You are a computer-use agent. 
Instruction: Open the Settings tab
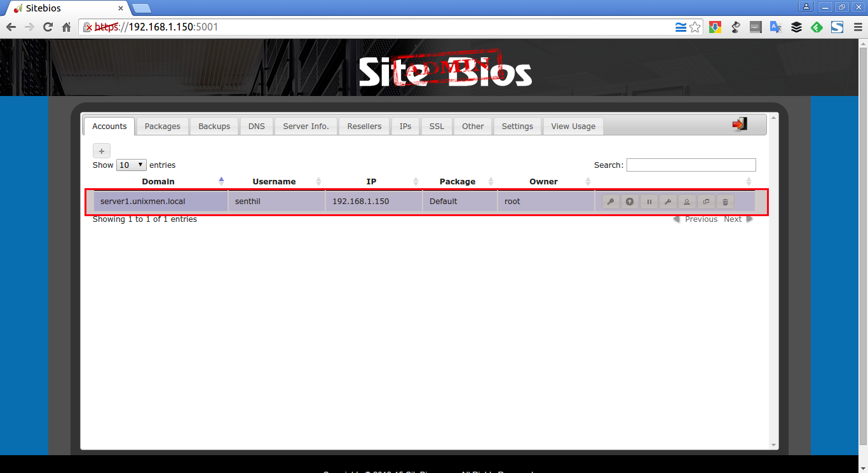coord(517,126)
